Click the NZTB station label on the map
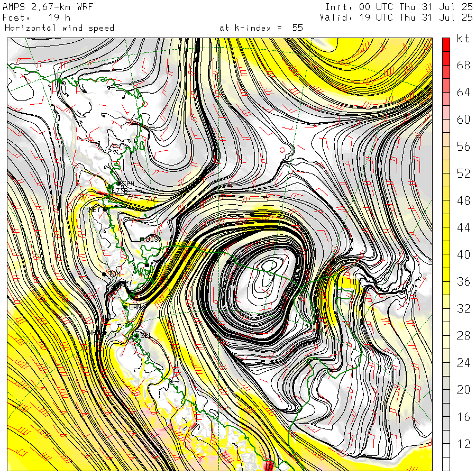This screenshot has height=476, width=476. pos(120,191)
